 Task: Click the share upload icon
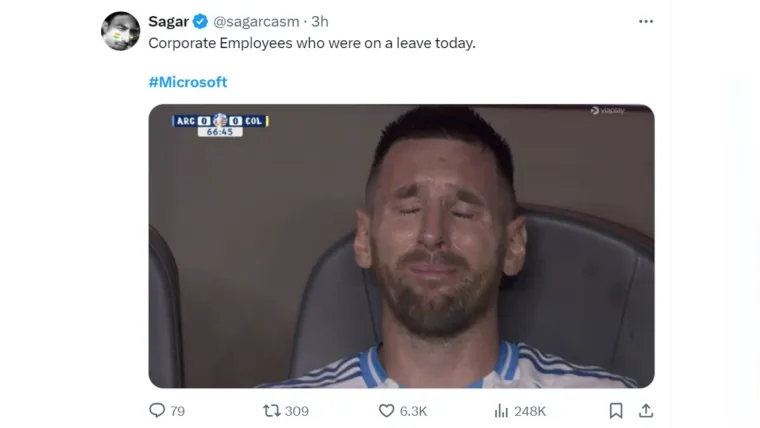tap(646, 410)
